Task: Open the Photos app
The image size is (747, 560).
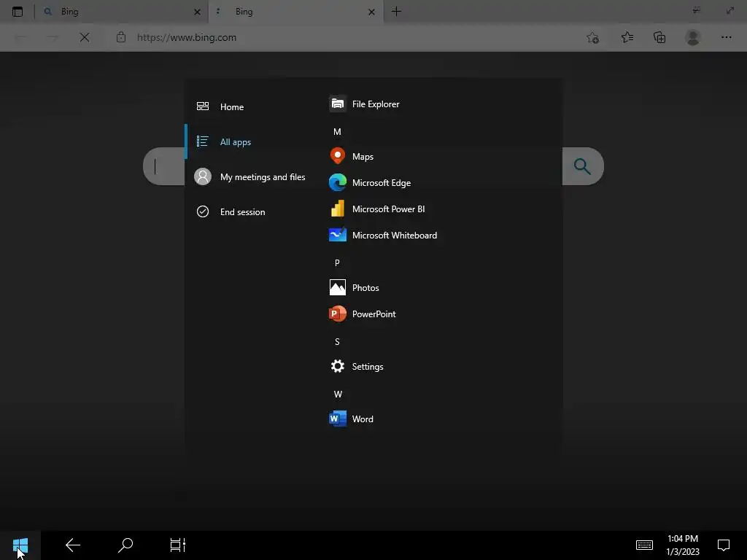Action: (x=354, y=287)
